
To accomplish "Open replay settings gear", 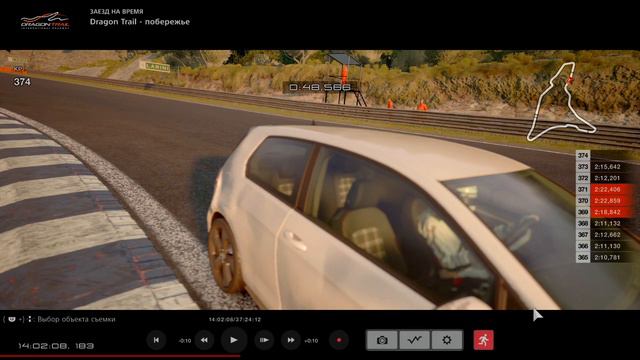I will click(x=447, y=340).
